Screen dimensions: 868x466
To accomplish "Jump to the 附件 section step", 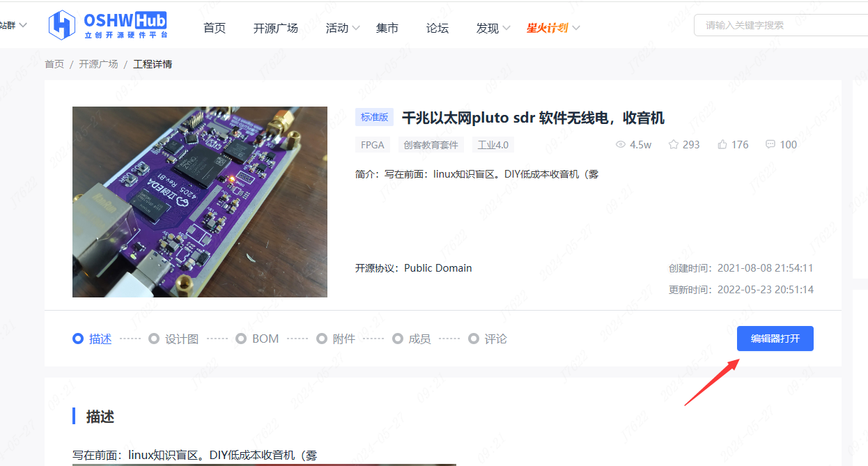I will [x=336, y=339].
